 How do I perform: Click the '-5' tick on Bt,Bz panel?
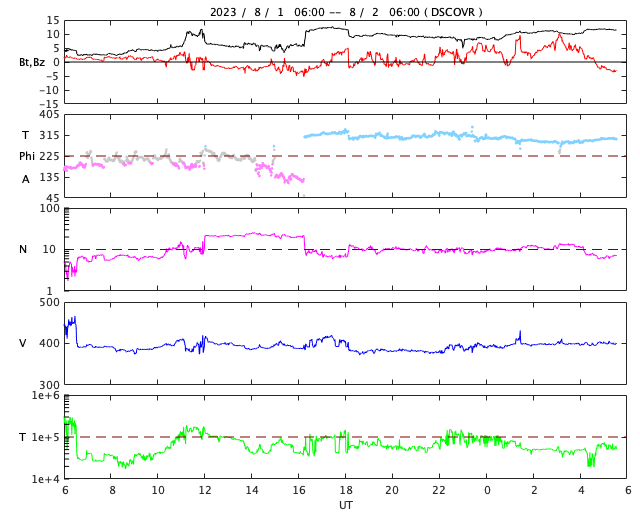(x=52, y=76)
